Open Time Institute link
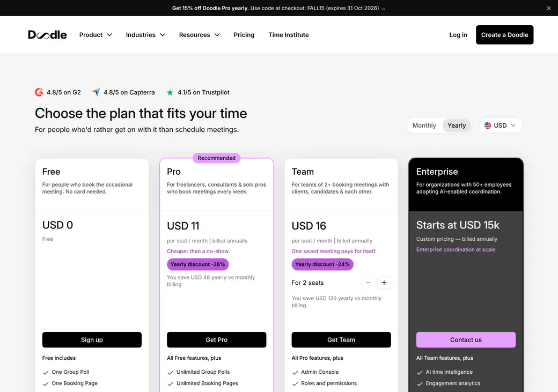This screenshot has width=558, height=392. (288, 35)
